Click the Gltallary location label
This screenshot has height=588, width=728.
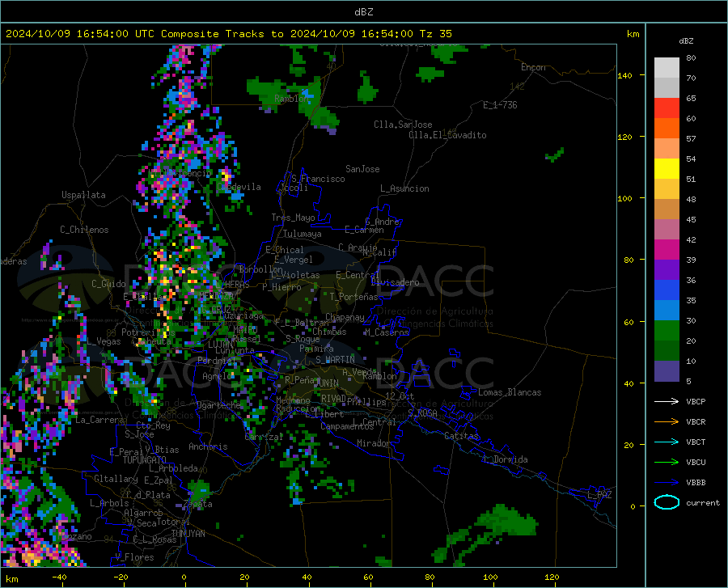[116, 479]
